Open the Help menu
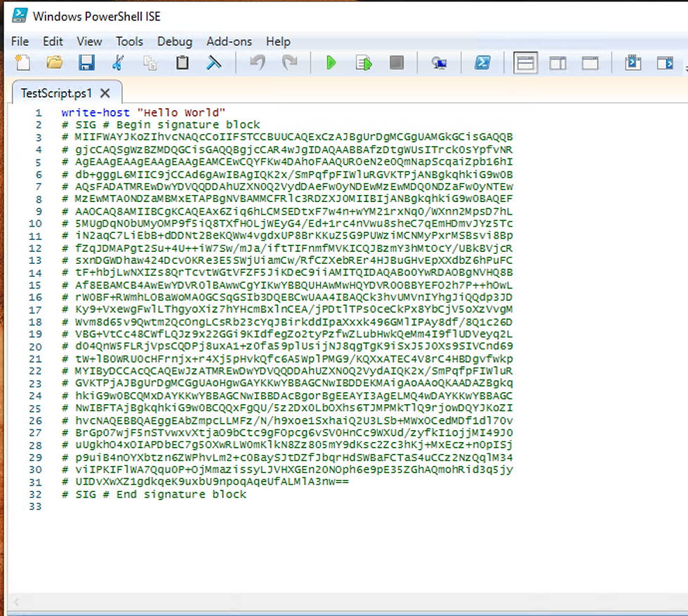 coord(278,41)
